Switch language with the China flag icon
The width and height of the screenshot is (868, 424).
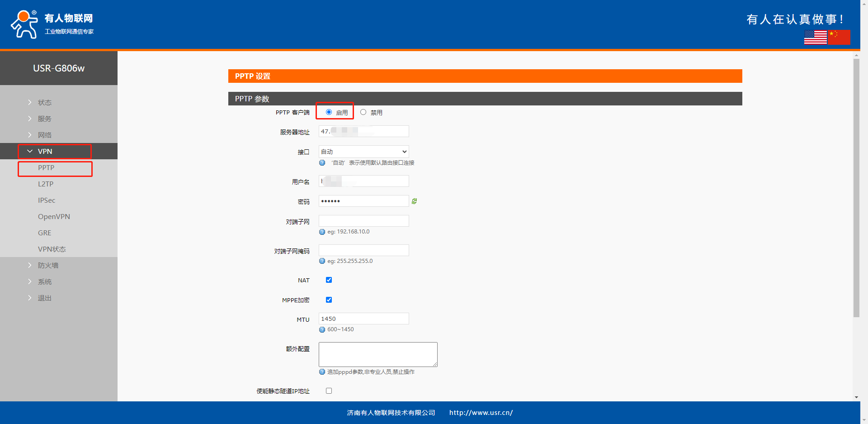[839, 37]
